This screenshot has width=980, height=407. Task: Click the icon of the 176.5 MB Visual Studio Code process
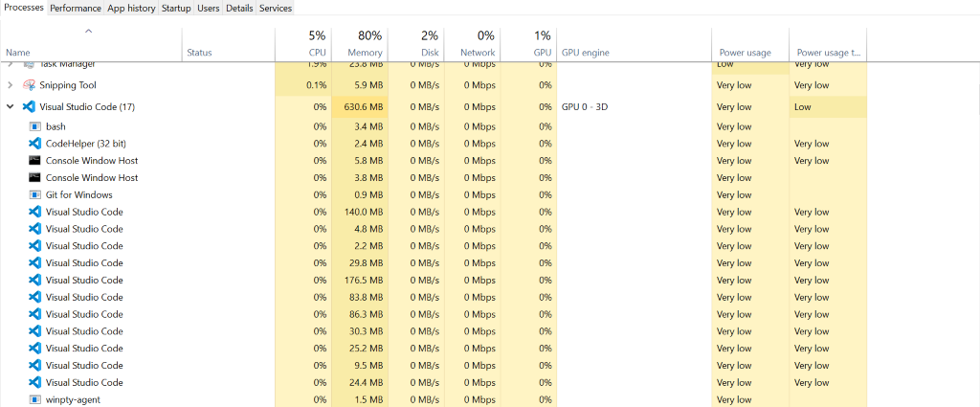pyautogui.click(x=34, y=280)
